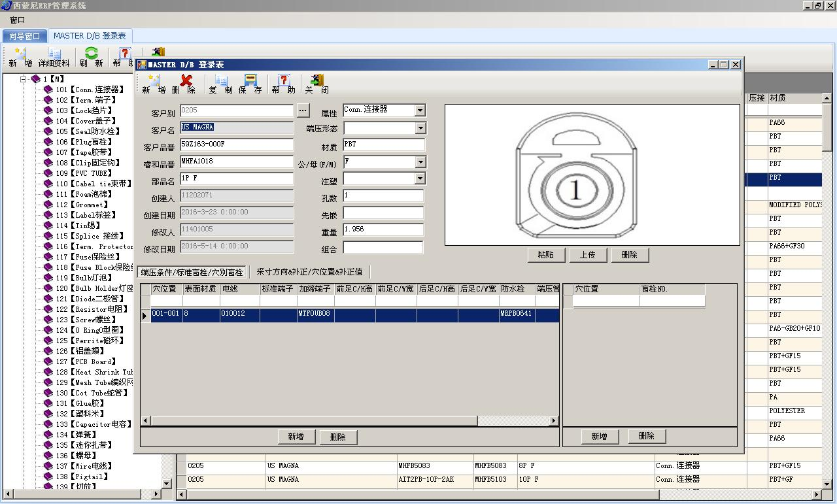Viewport: 837px width, 504px height.
Task: Collapse the 1【M】 tree root node
Action: [23, 79]
